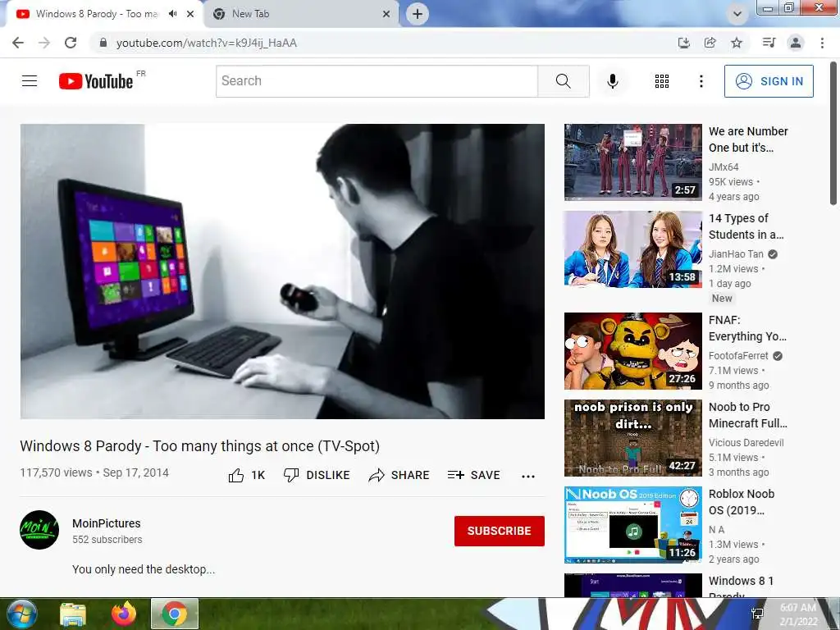Switch to the New Tab tab
This screenshot has width=840, height=630.
(x=301, y=14)
